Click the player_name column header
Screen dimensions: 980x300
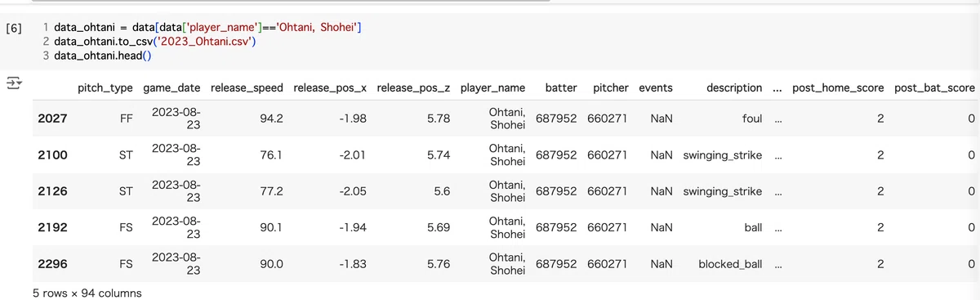point(492,87)
